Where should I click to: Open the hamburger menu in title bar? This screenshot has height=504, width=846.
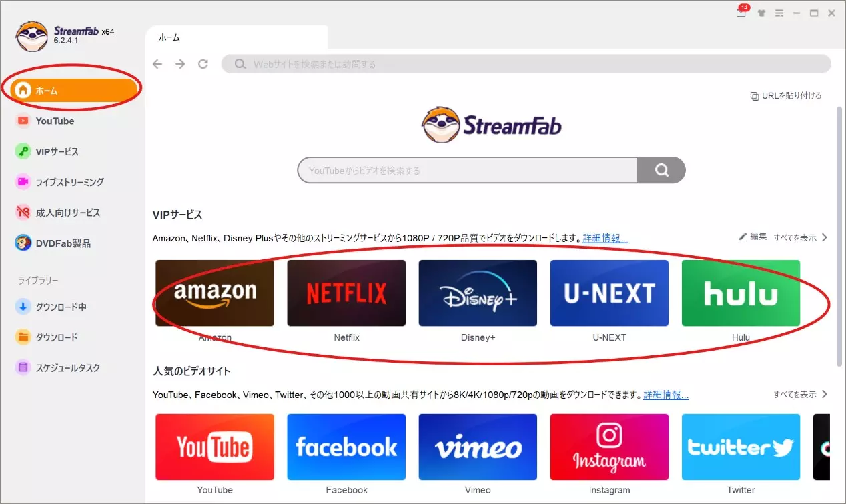click(x=779, y=13)
